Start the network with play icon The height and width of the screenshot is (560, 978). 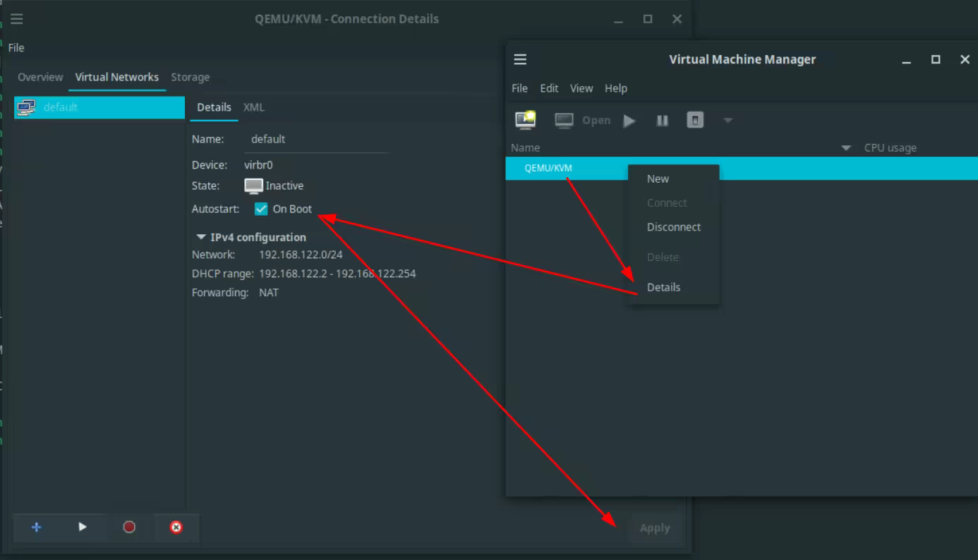[83, 527]
